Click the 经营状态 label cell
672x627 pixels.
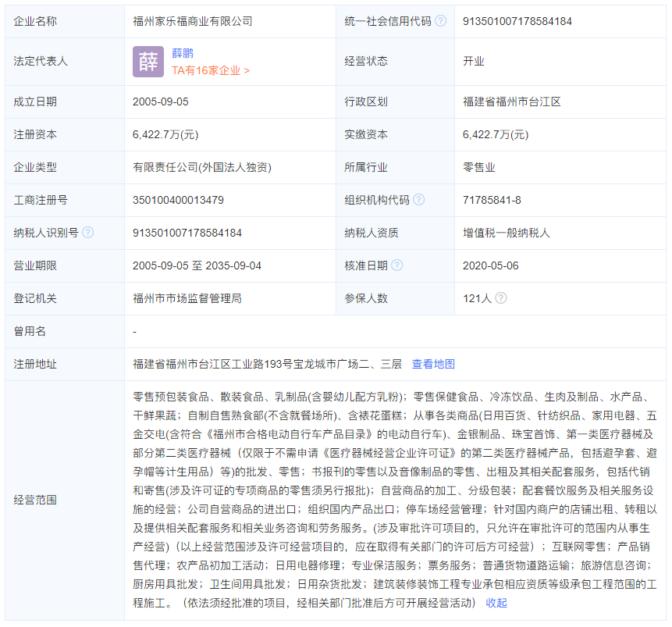tap(395, 62)
